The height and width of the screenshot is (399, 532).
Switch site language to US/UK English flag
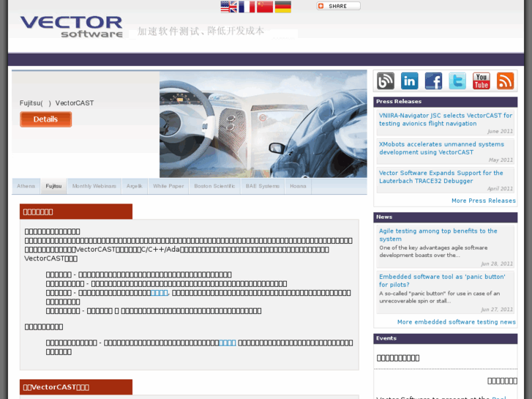click(x=228, y=7)
